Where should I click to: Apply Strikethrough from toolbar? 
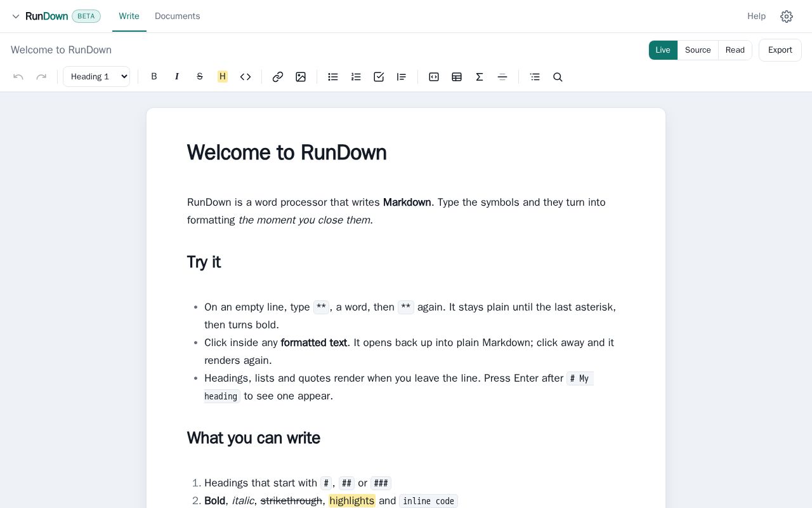click(x=200, y=77)
